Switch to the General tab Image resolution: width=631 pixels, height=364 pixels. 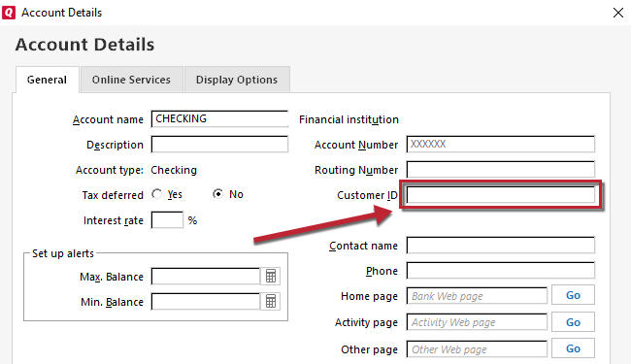coord(48,80)
